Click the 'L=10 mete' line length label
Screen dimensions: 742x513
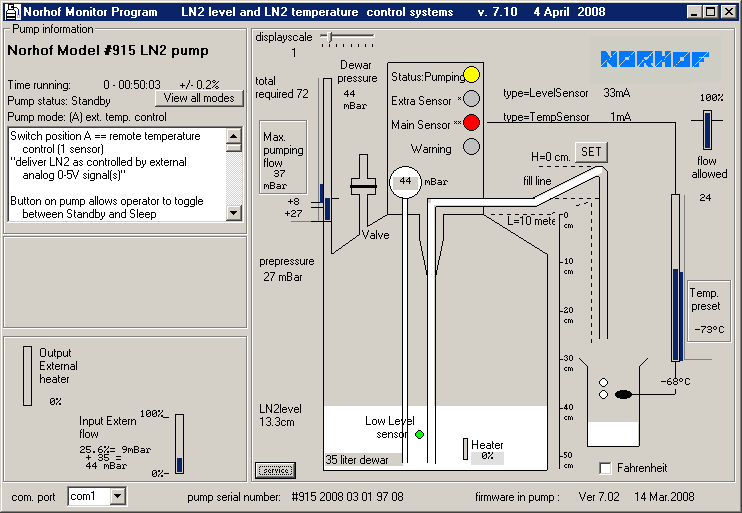pyautogui.click(x=530, y=221)
